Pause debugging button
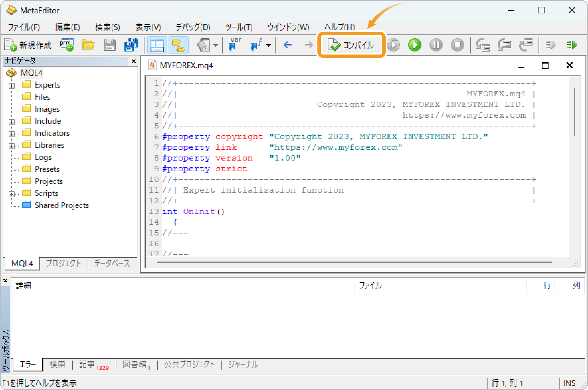Viewport: 588px width, 390px height. [x=436, y=45]
